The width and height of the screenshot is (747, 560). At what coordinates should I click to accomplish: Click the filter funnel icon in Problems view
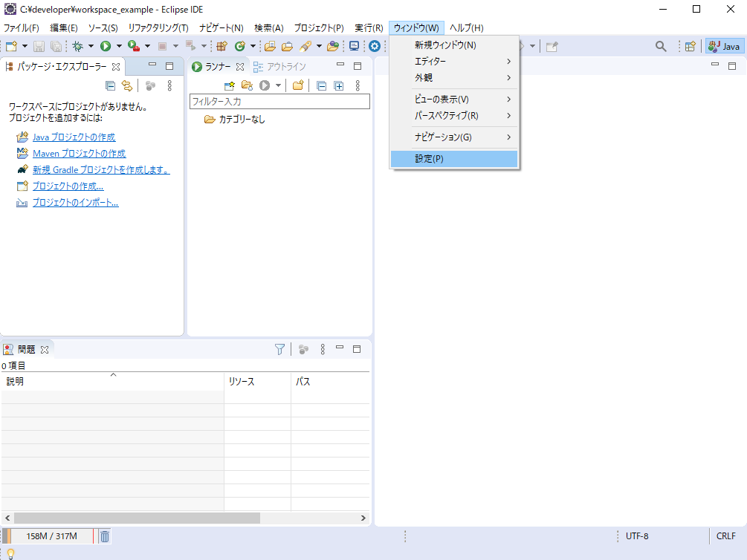[279, 350]
